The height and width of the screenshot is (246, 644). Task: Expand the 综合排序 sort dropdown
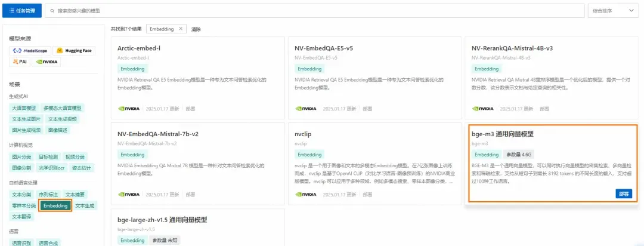(x=613, y=11)
